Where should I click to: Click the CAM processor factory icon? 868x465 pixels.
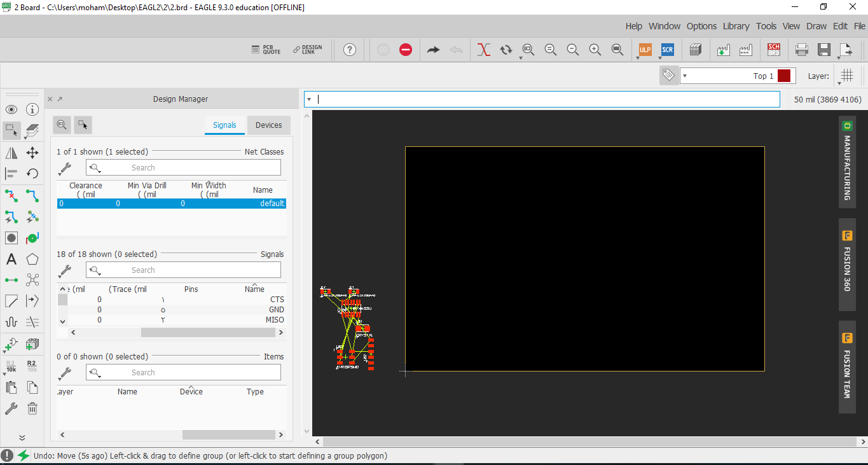[745, 50]
